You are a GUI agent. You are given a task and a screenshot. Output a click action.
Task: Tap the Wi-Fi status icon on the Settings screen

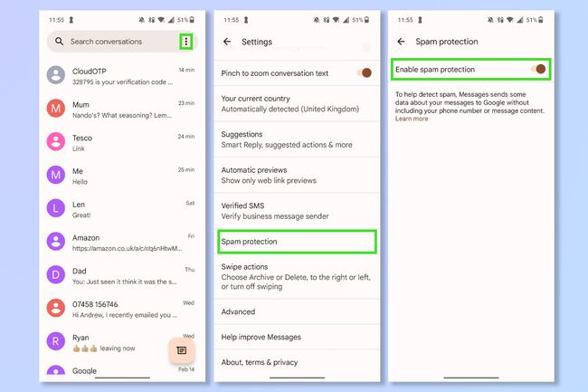(336, 20)
